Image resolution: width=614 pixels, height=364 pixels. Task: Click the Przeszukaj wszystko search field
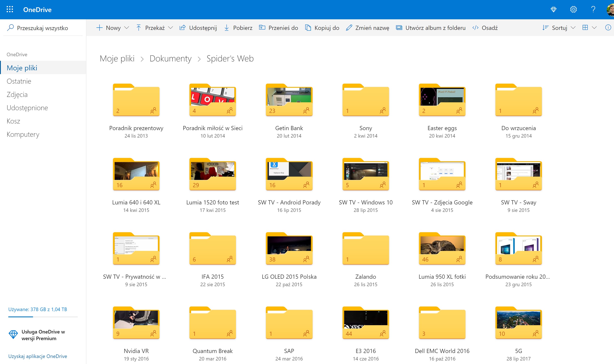click(43, 28)
